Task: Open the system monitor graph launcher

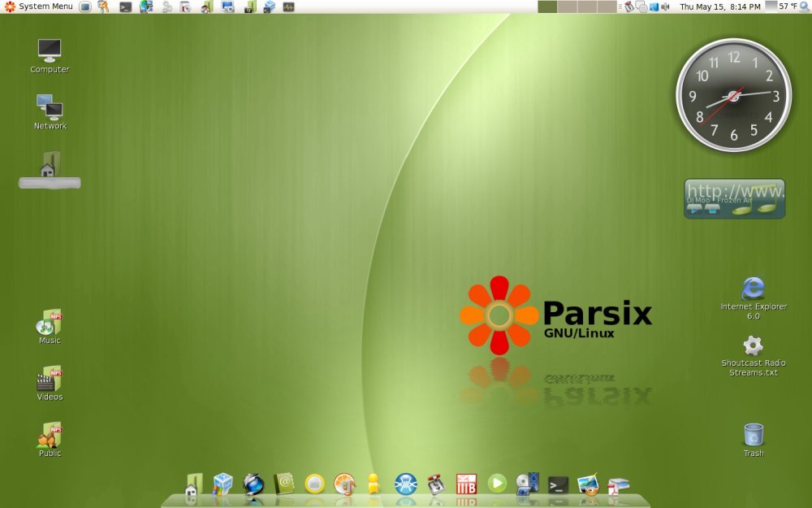Action: click(x=288, y=7)
